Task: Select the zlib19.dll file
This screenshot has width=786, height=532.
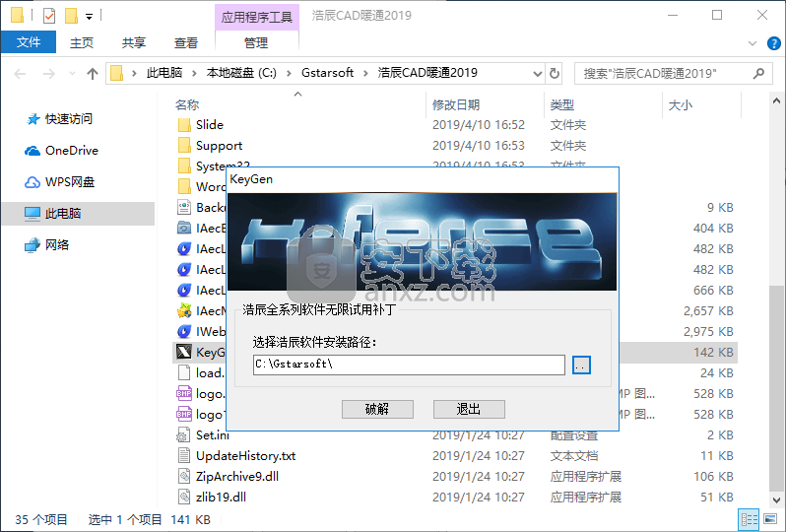Action: coord(221,497)
